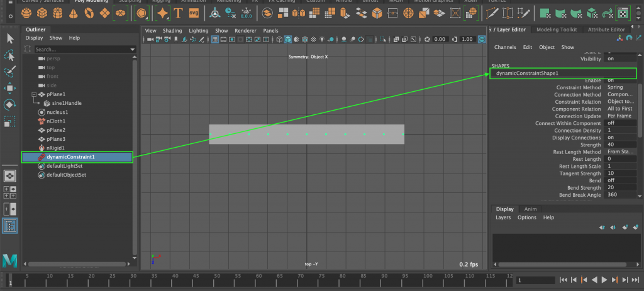644x291 pixels.
Task: Create a polygon sphere from shelf
Action: tap(26, 14)
